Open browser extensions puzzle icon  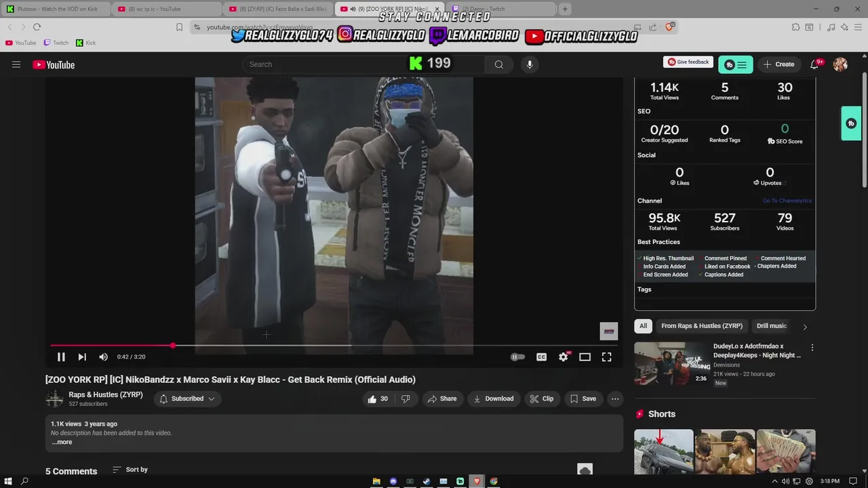[795, 27]
